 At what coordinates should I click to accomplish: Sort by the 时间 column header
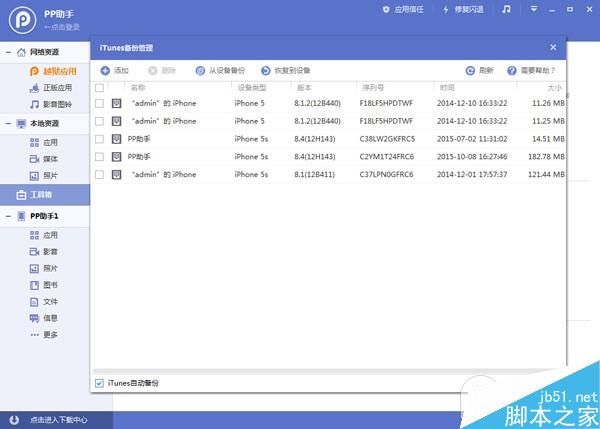click(x=447, y=88)
